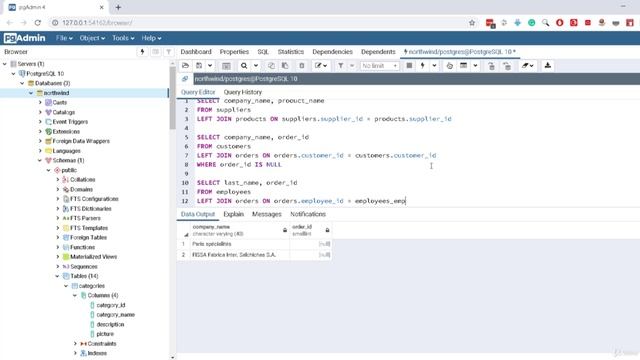Click the Commit transaction icon
640x360 pixels.
[x=491, y=66]
